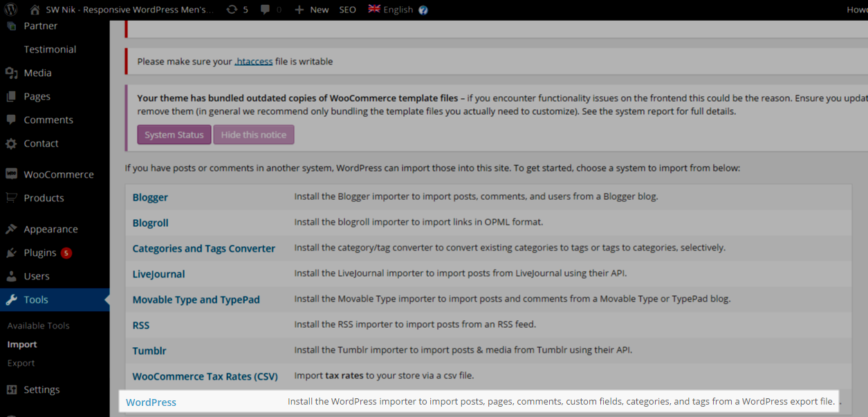The width and height of the screenshot is (868, 417).
Task: Open the Partner sidebar icon
Action: 11,26
